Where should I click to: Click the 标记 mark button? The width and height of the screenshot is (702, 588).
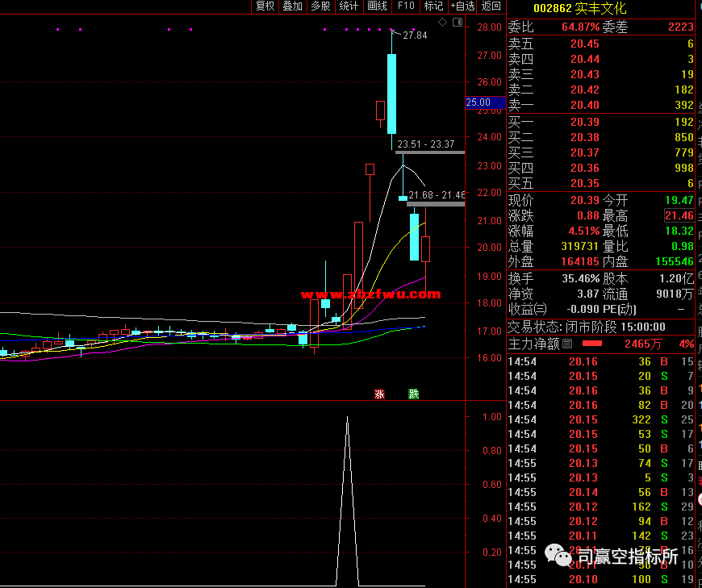[x=434, y=6]
